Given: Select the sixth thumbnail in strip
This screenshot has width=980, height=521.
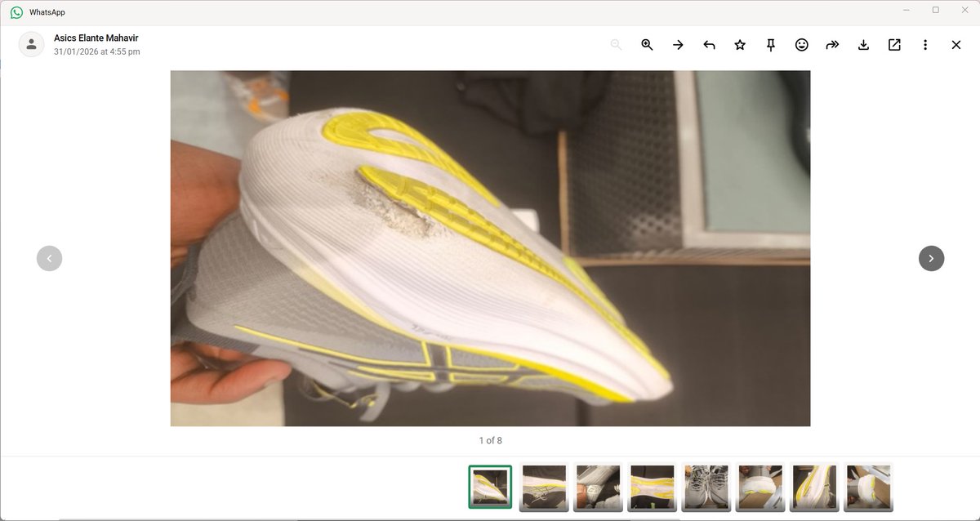Looking at the screenshot, I should (759, 487).
